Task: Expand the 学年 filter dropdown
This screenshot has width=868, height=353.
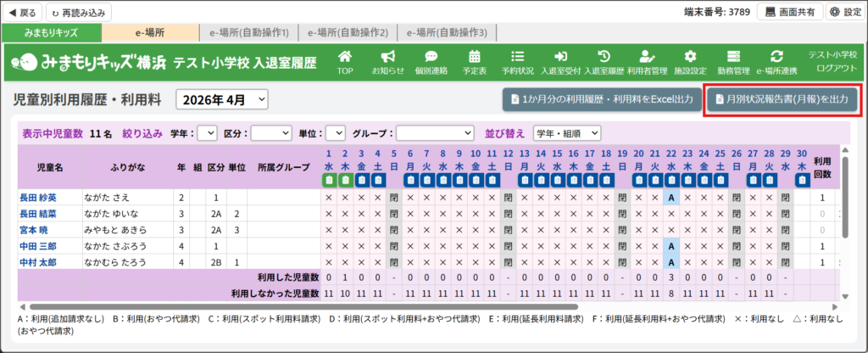Action: pos(207,133)
